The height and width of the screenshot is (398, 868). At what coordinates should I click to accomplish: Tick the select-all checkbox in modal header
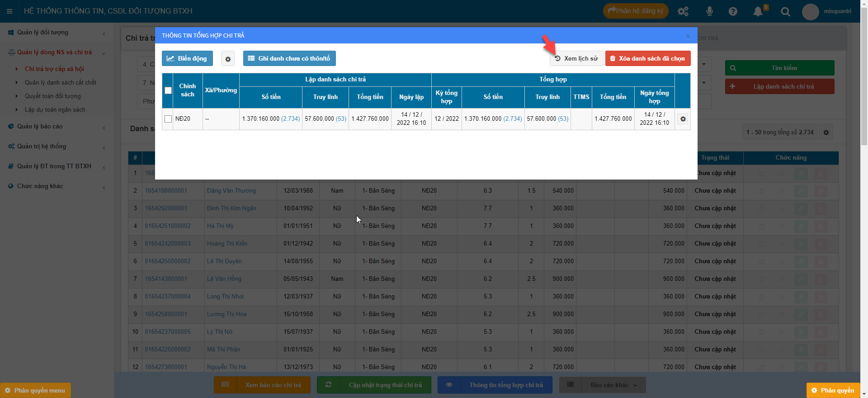[168, 90]
